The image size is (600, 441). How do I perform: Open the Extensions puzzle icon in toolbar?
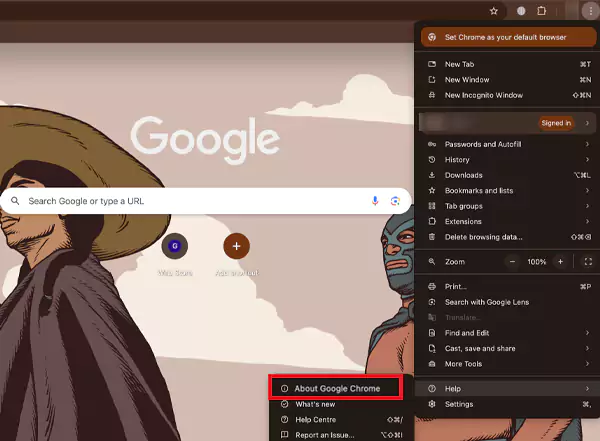tap(541, 11)
